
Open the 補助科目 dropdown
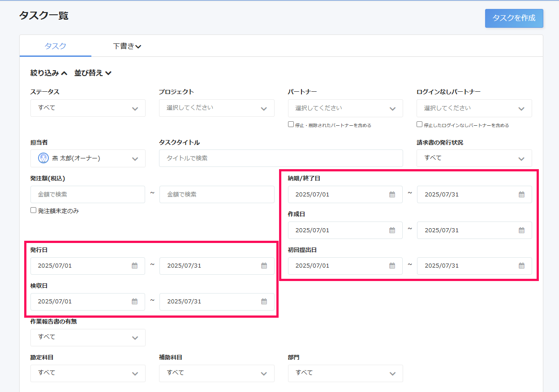217,373
